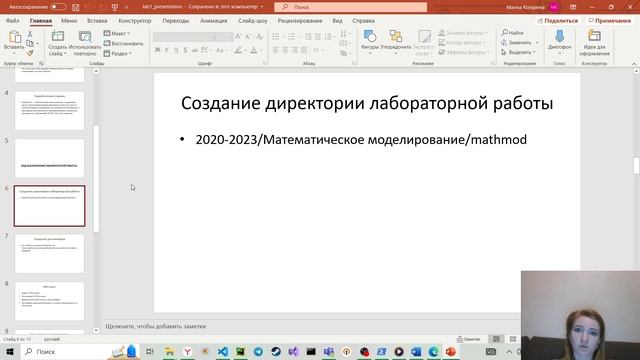
Task: Open the Заменить replace dropdown arrow
Action: coord(537,42)
